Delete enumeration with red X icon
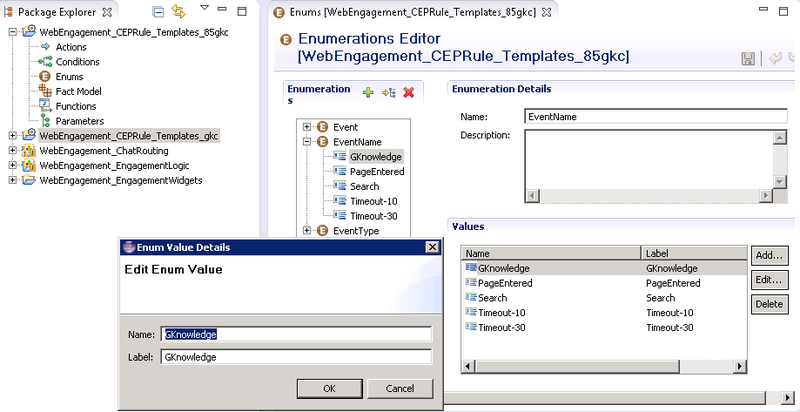The height and width of the screenshot is (412, 800). 408,92
